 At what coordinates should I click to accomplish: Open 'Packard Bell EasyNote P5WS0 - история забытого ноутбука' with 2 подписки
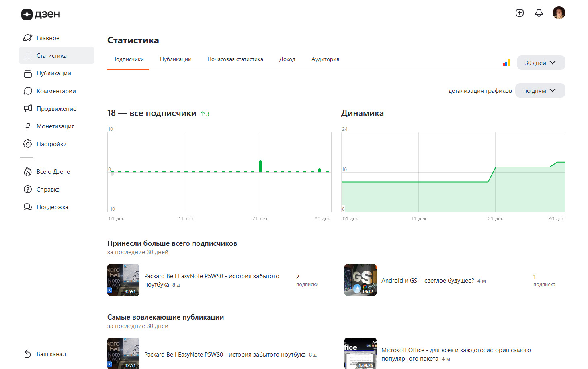[x=212, y=280]
